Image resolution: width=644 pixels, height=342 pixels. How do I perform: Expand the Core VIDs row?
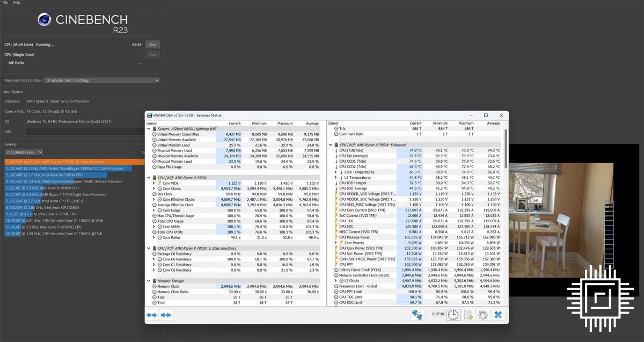pyautogui.click(x=153, y=183)
